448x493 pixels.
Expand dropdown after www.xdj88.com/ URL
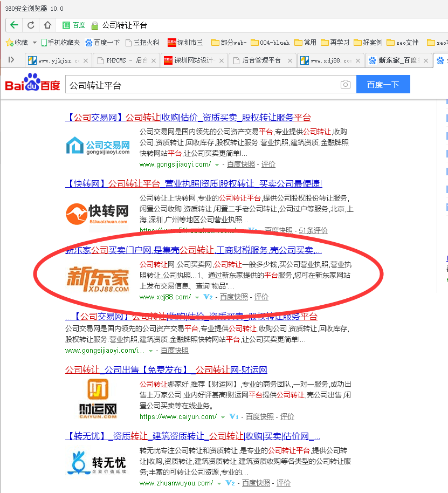tap(197, 297)
